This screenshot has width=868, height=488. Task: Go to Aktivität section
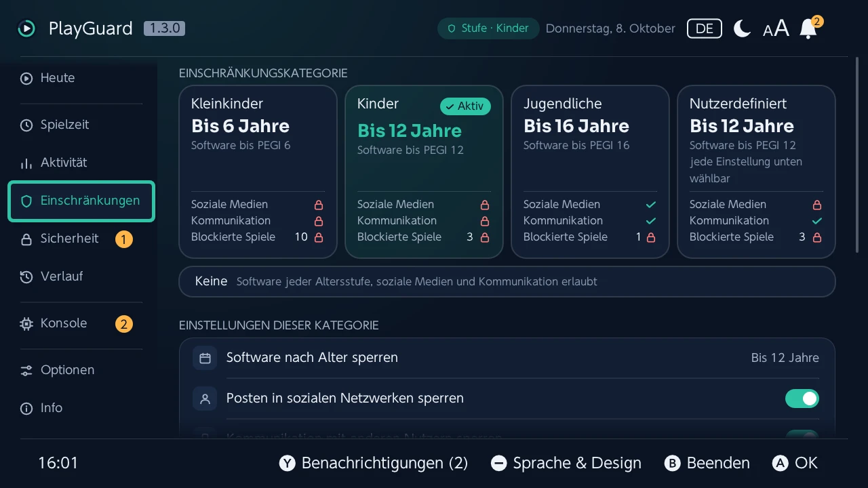pos(81,163)
